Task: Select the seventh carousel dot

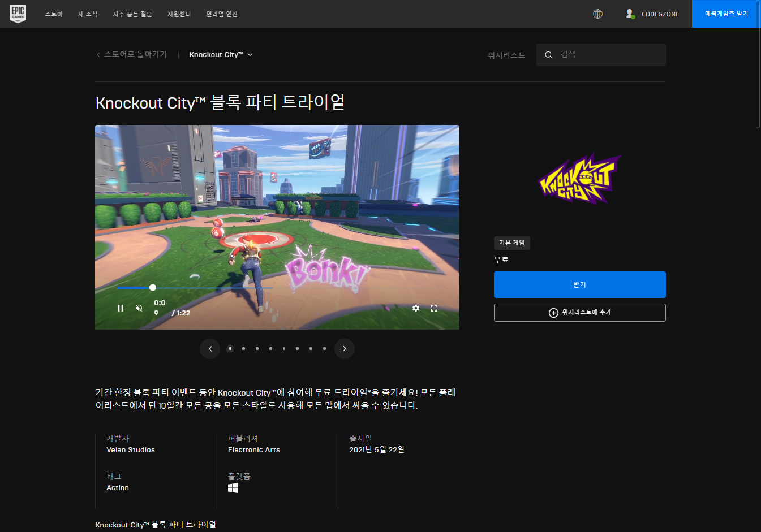Action: point(311,349)
